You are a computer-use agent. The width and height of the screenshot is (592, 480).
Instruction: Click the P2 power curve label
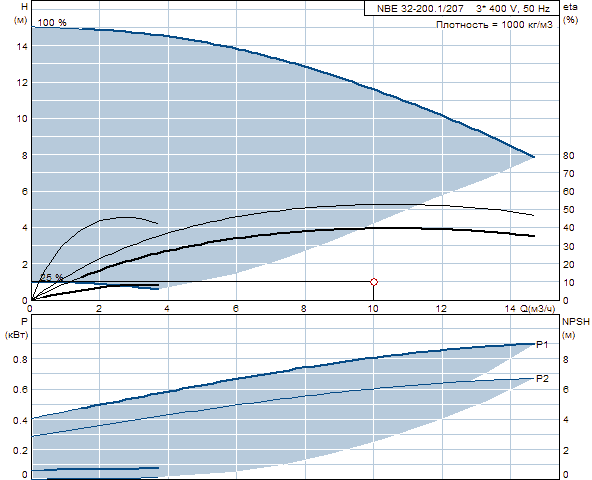542,378
